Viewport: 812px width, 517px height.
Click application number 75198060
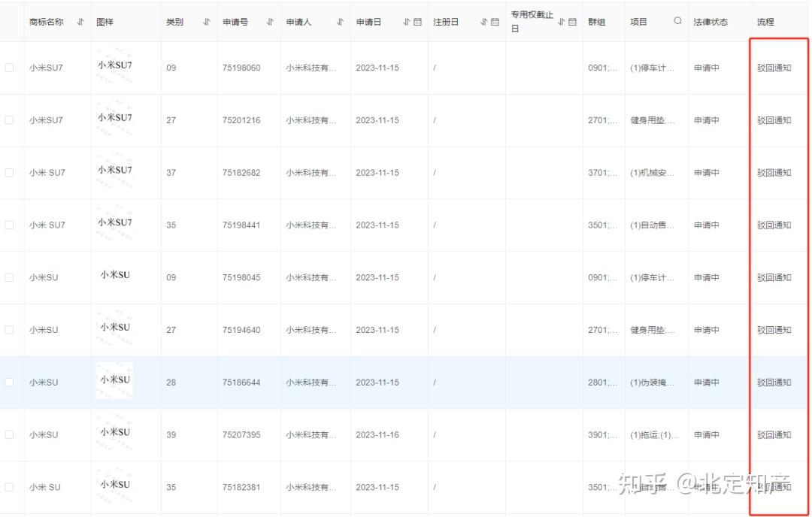click(x=241, y=68)
